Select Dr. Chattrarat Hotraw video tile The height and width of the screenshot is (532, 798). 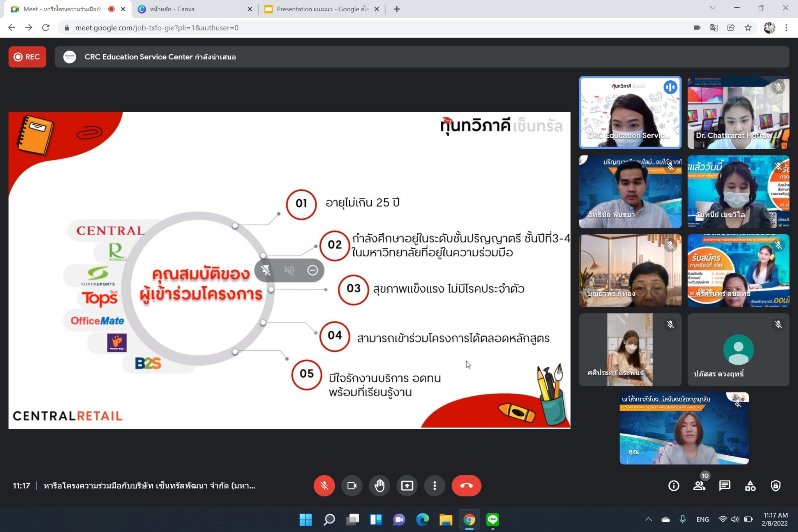(x=738, y=113)
